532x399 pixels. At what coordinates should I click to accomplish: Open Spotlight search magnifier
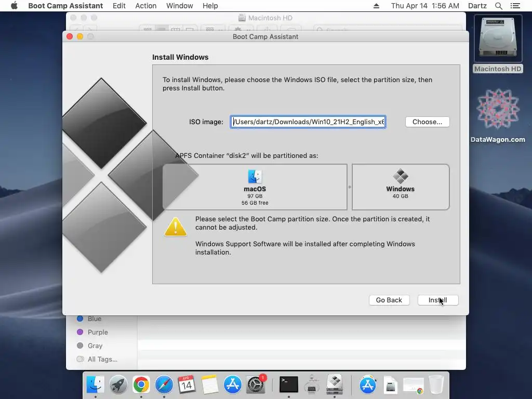click(498, 6)
